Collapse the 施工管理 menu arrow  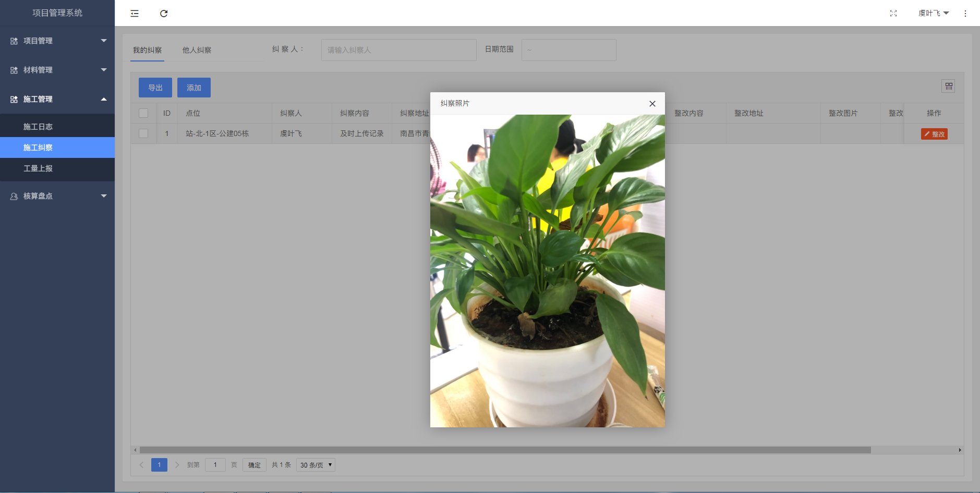tap(104, 99)
